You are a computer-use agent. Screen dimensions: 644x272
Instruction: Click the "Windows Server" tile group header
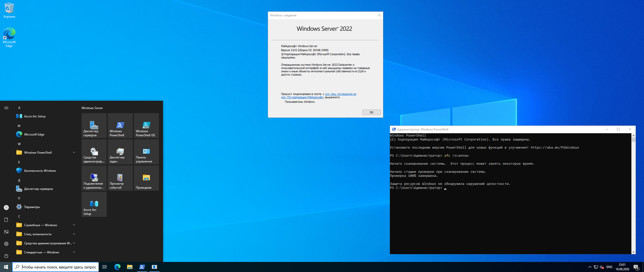pos(92,108)
